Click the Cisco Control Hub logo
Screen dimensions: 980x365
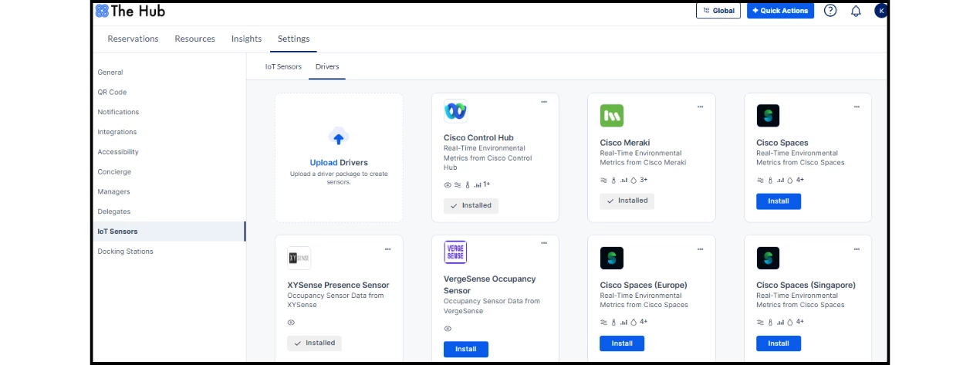pos(455,112)
